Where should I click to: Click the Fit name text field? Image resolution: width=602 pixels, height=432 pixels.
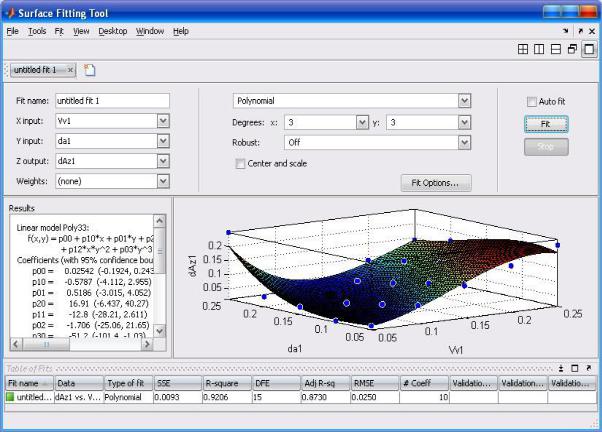pos(112,101)
